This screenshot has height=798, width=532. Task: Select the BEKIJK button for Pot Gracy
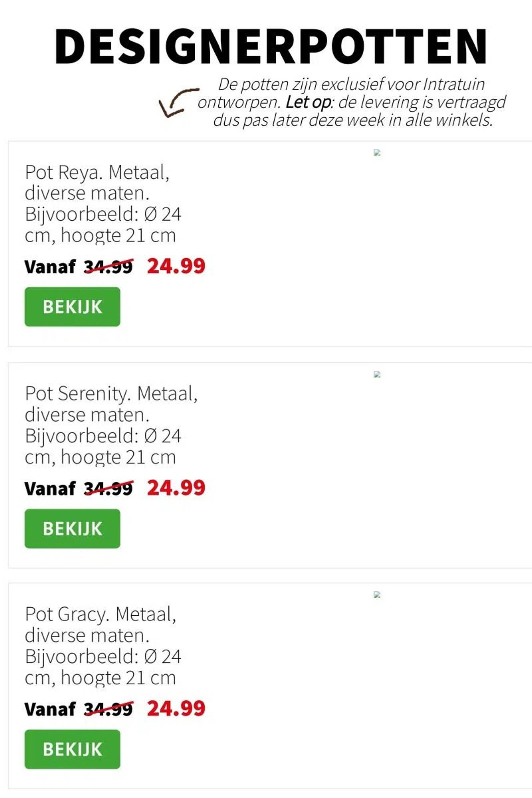click(x=72, y=749)
